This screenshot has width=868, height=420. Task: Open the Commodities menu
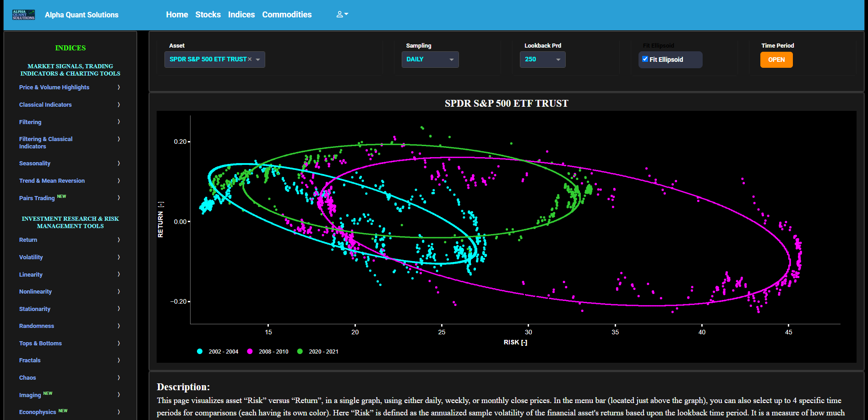click(287, 15)
